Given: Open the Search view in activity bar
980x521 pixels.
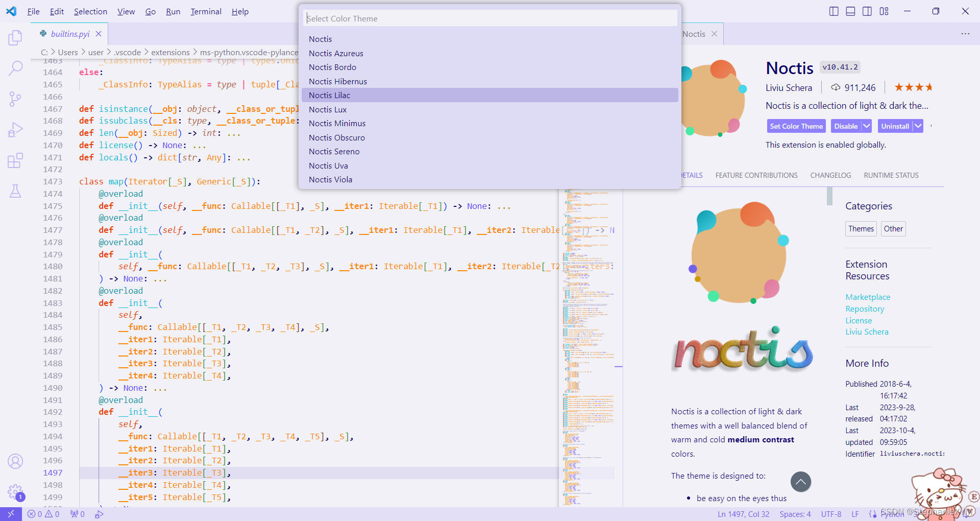Looking at the screenshot, I should pos(15,68).
